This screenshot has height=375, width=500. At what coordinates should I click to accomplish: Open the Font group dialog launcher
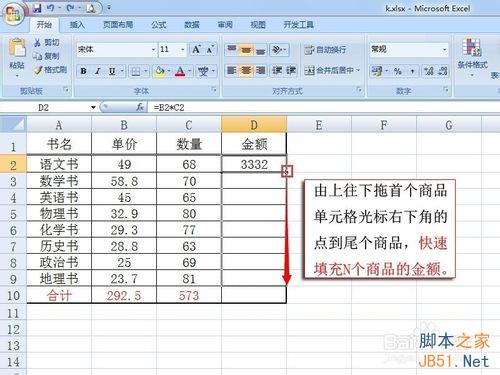214,90
